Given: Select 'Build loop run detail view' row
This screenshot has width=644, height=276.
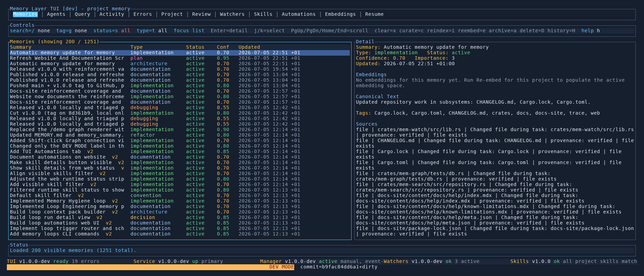Looking at the screenshot, I should [x=180, y=217].
